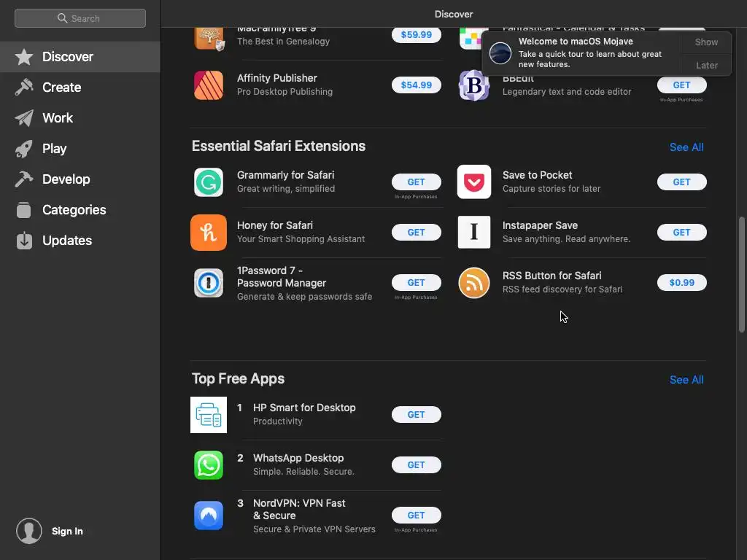Click the NordVPN app icon
The image size is (747, 560).
209,516
